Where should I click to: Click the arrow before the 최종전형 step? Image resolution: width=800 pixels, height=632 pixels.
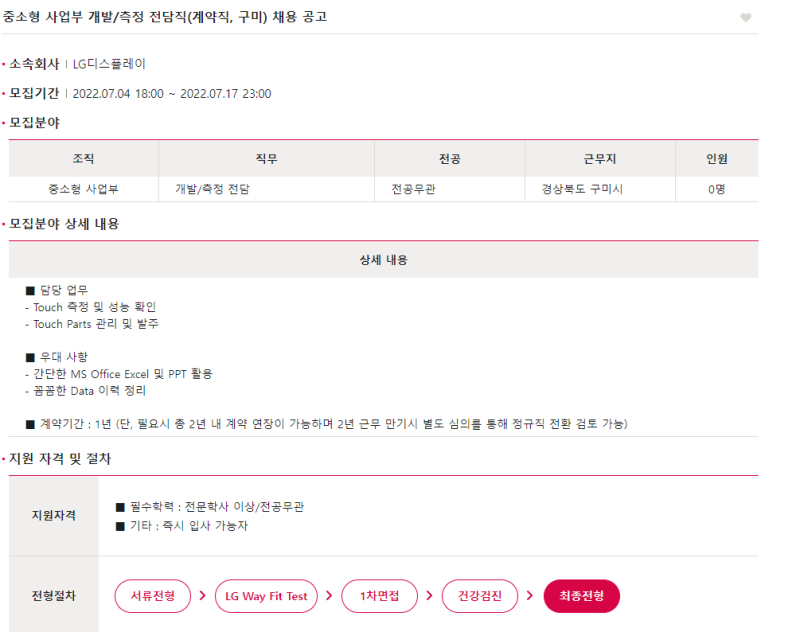pos(531,596)
